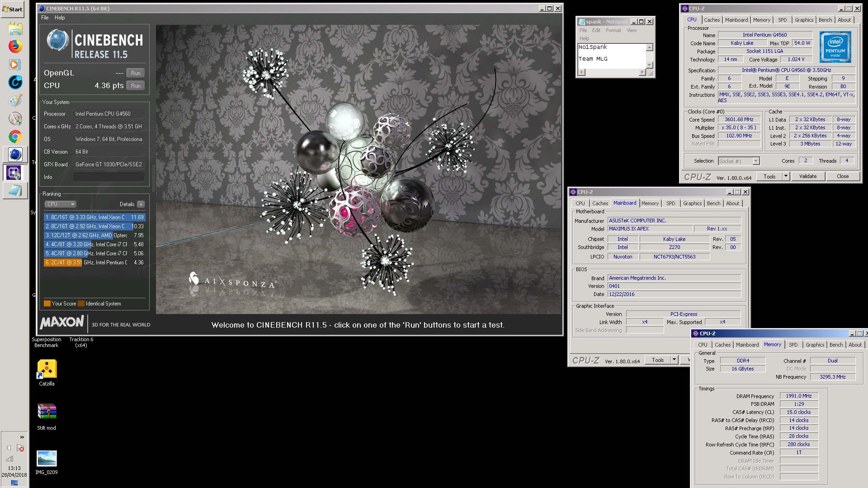Viewport: 868px width, 488px height.
Task: Click Tools button in Mainboard CPU-Z window
Action: click(x=658, y=360)
